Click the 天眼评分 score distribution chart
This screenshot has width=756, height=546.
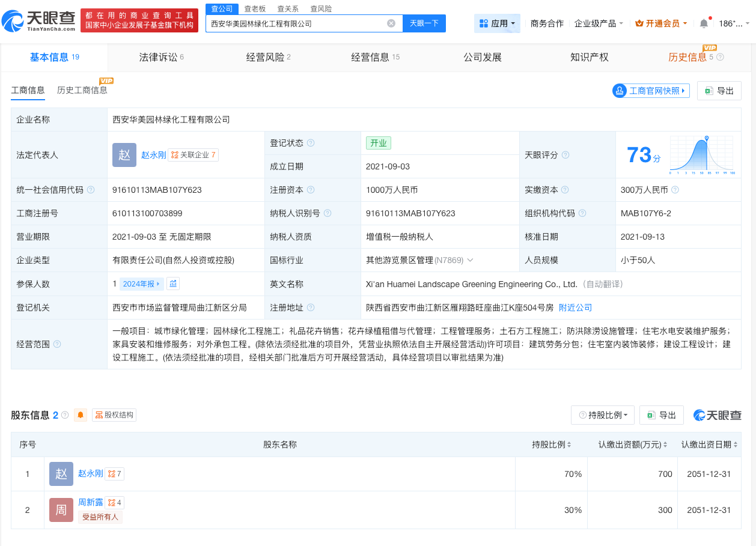pos(703,155)
